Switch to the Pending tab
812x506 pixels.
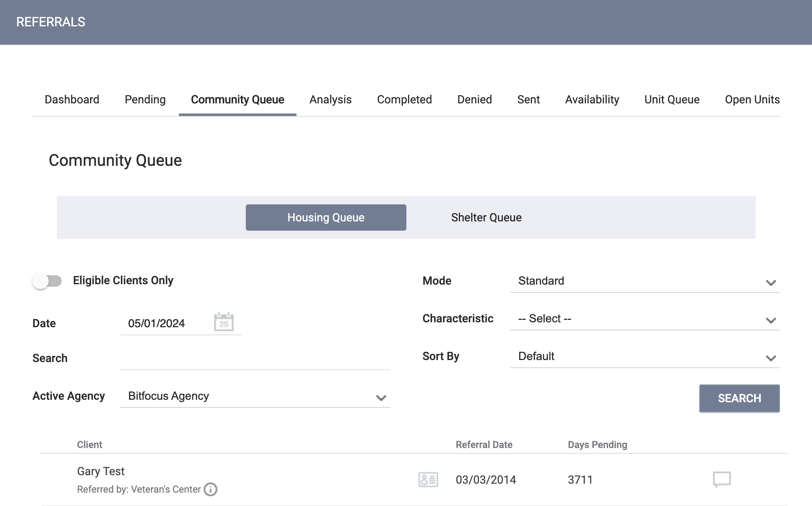pos(145,99)
